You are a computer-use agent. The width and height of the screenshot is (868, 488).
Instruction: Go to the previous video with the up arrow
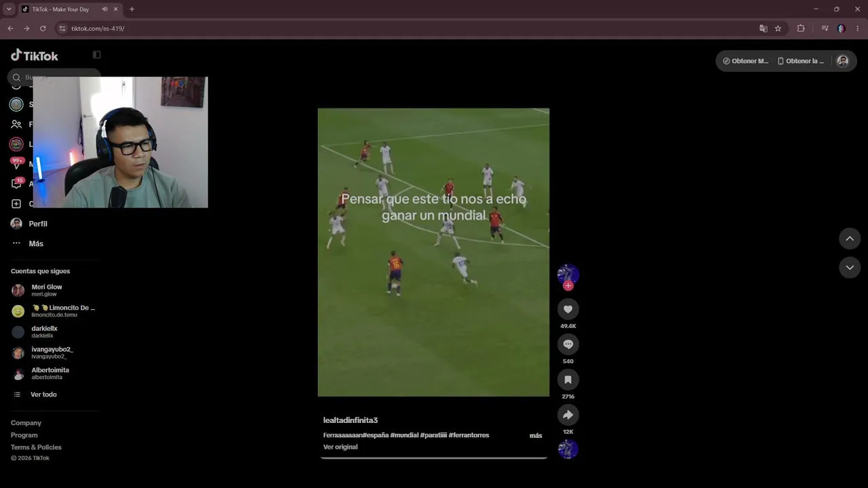(x=850, y=239)
